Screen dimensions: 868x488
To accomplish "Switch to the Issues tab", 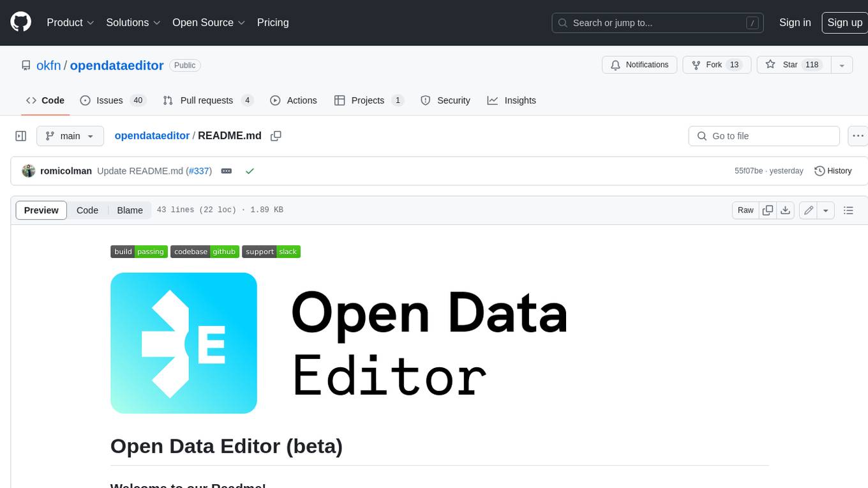I will point(113,100).
